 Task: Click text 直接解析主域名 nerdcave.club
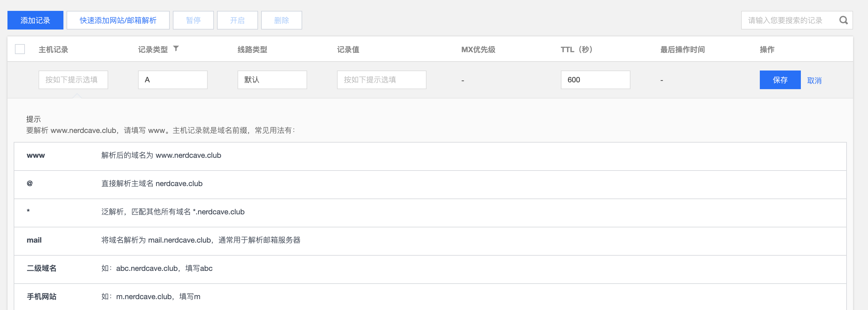click(152, 184)
